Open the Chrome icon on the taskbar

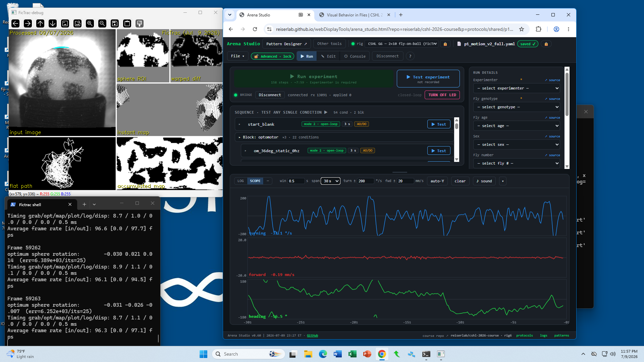click(382, 354)
